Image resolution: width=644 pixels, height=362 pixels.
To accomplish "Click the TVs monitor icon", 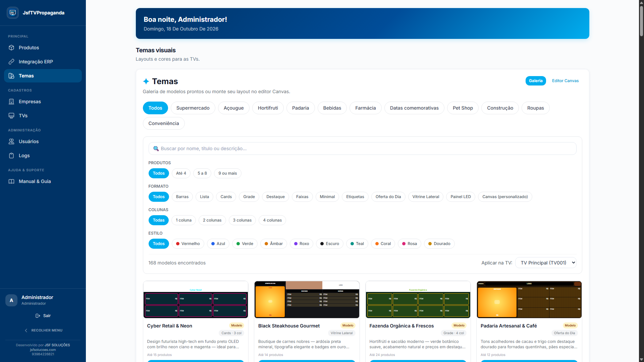I will click(x=11, y=116).
